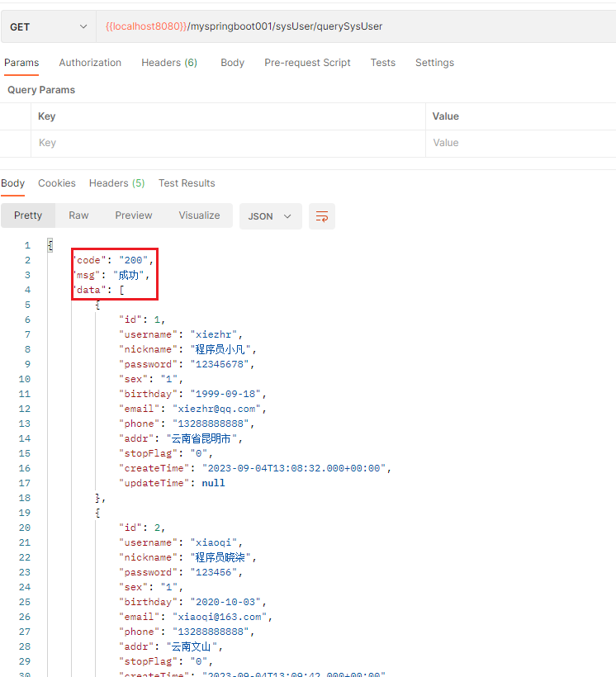Open the request Settings tab
The height and width of the screenshot is (677, 616).
click(434, 63)
